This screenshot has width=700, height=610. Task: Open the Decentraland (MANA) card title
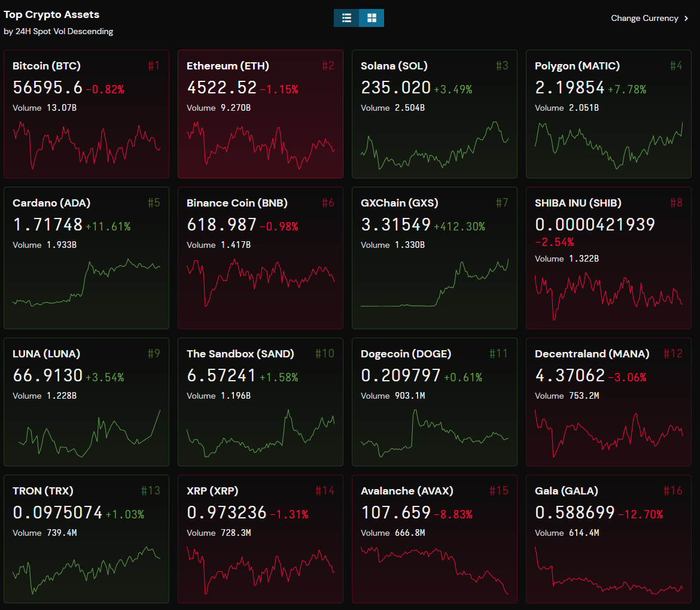(592, 354)
